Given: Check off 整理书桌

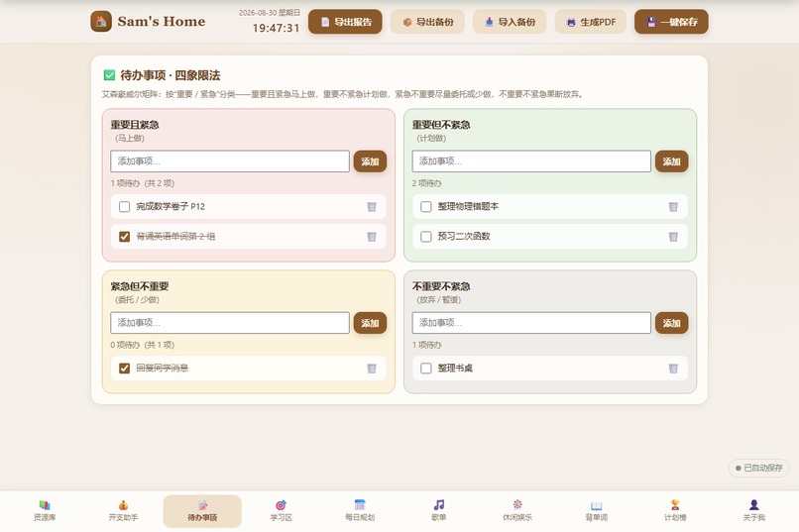Looking at the screenshot, I should 426,369.
